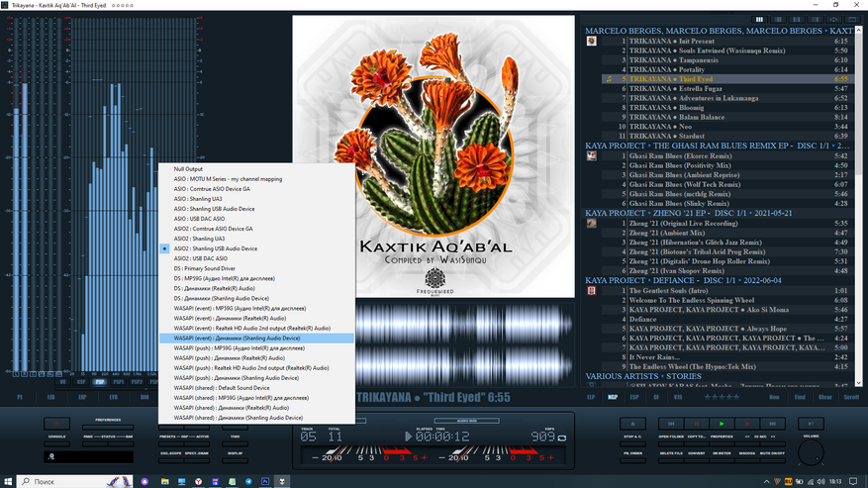Click the button under Mute On/Off label
Image resolution: width=868 pixels, height=488 pixels.
[x=773, y=460]
